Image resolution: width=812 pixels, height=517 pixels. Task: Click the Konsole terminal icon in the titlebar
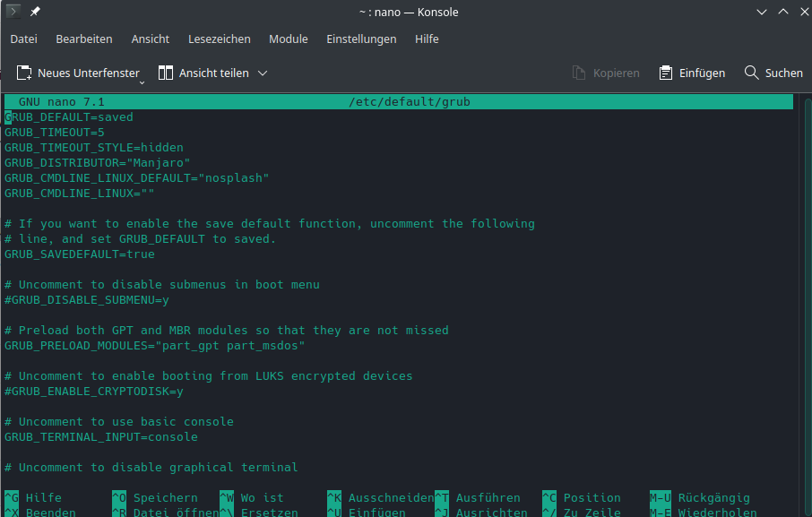point(13,12)
